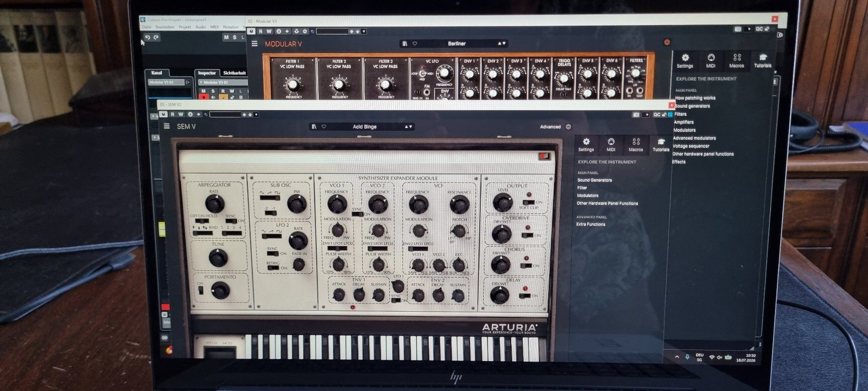The width and height of the screenshot is (868, 391).
Task: Open the Macros tab in SEM V side panel
Action: tap(636, 144)
